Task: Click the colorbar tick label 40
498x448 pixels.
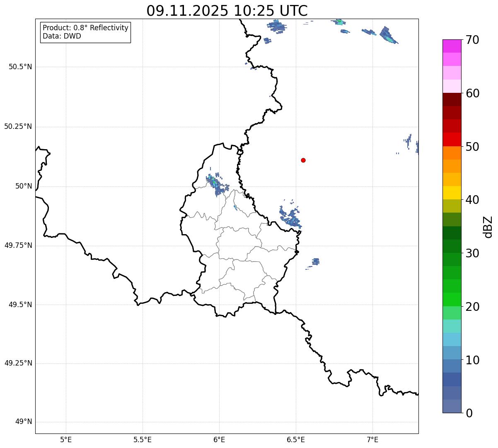Action: [472, 200]
